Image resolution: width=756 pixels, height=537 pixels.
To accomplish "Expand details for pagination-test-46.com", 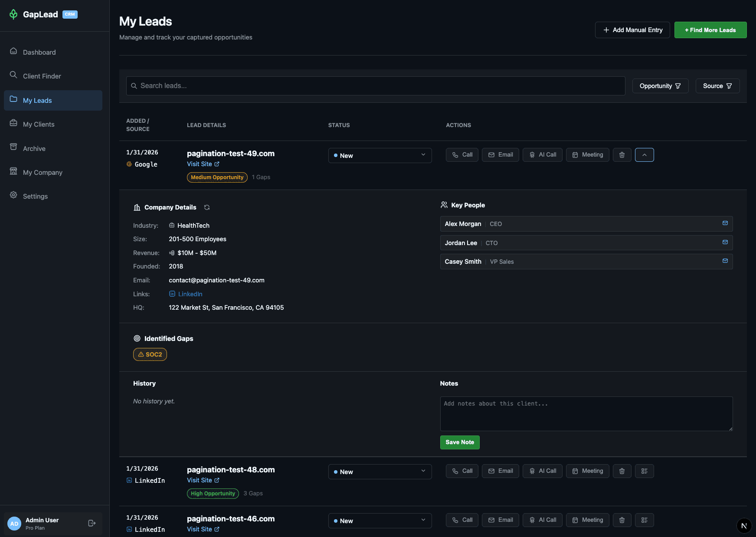I will click(645, 520).
